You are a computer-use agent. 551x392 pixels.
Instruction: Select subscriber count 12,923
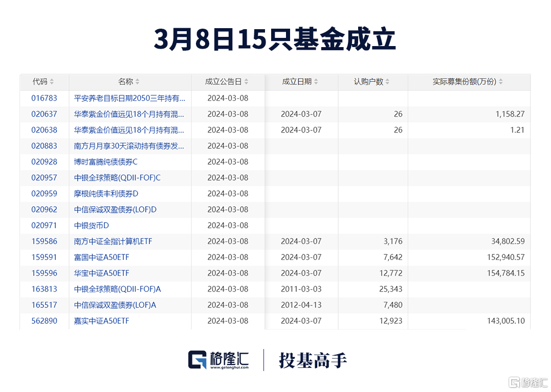point(391,321)
